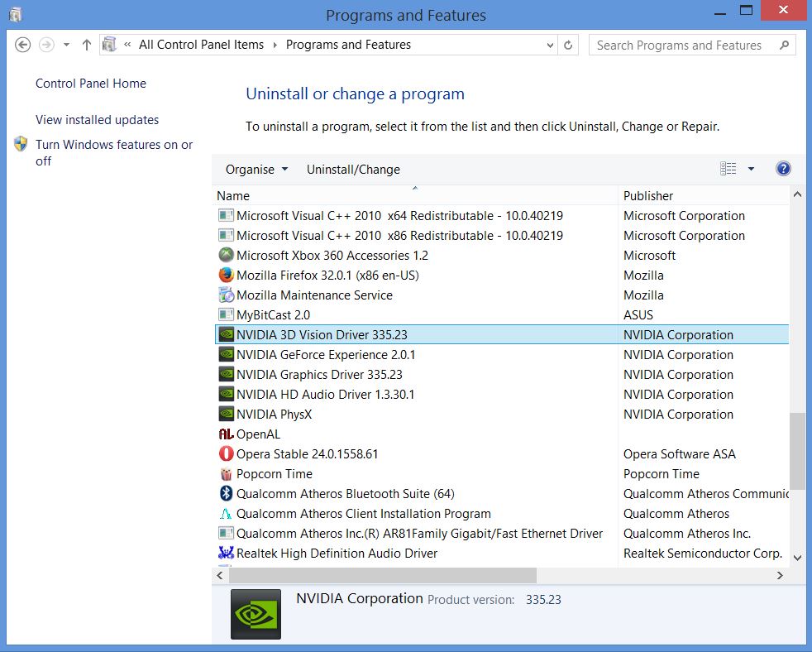Screen dimensions: 812x652
Task: Click the Mozilla Maintenance Service icon
Action: 226,295
